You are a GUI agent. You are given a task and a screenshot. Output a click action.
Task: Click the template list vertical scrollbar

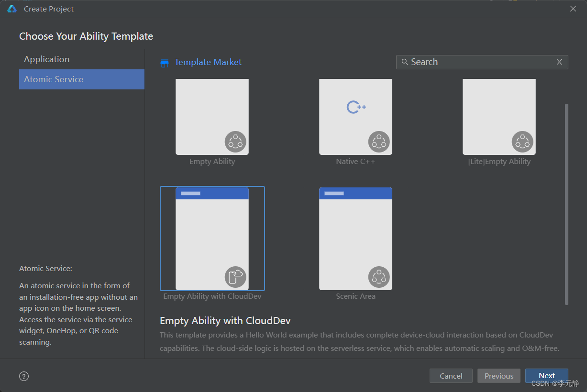click(567, 204)
